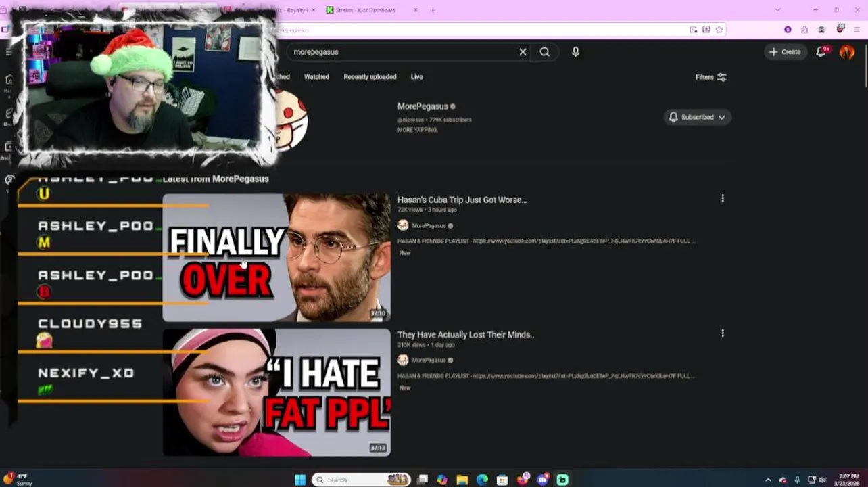Image resolution: width=868 pixels, height=487 pixels.
Task: Open the weather widget showing Sunny
Action: pyautogui.click(x=18, y=480)
